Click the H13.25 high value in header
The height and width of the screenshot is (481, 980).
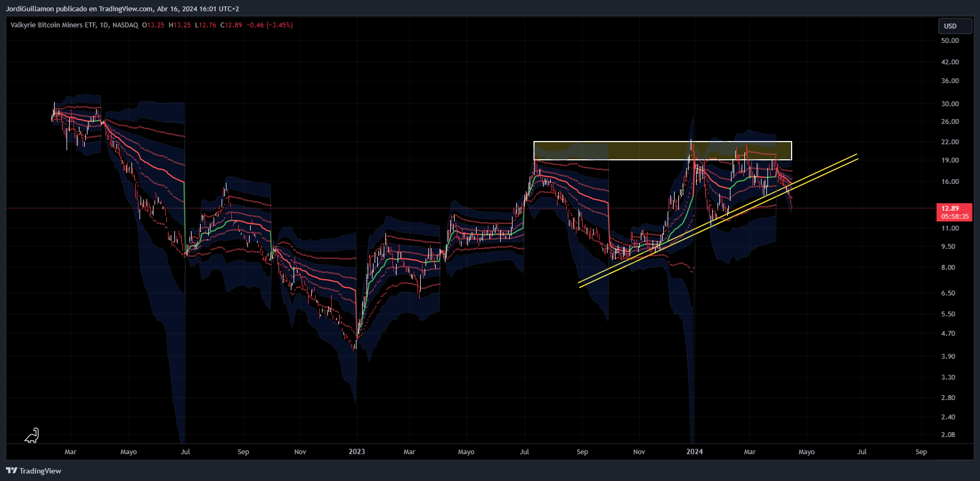coord(180,25)
